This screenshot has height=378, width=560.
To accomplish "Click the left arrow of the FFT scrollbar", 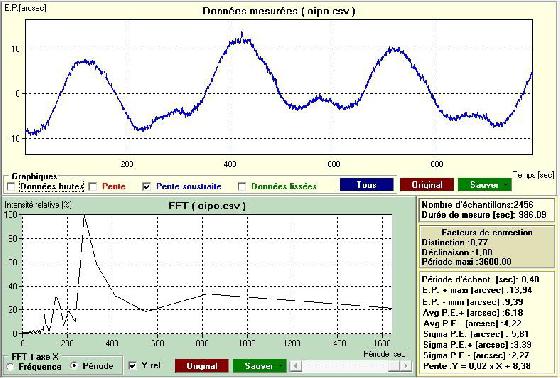I will [x=296, y=366].
